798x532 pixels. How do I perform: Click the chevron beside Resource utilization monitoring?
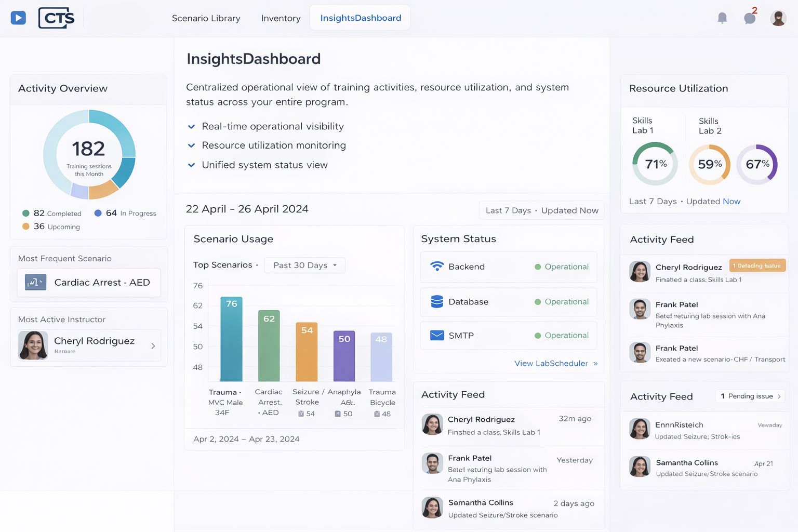[x=191, y=146]
